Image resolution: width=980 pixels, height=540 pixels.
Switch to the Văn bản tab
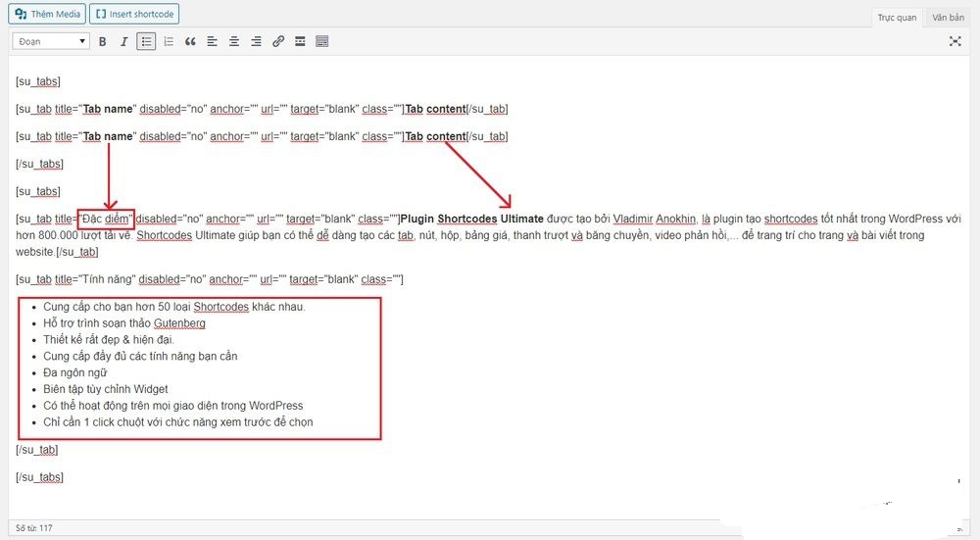pyautogui.click(x=948, y=18)
